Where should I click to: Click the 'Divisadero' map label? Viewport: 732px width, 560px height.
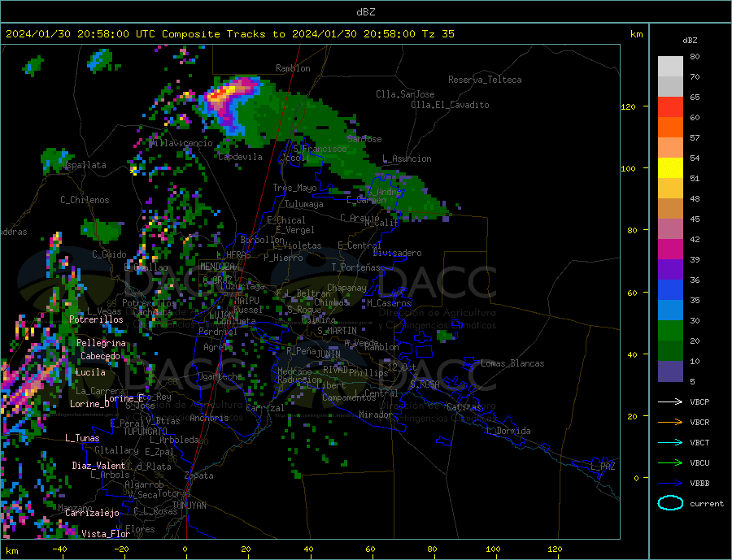coord(397,253)
